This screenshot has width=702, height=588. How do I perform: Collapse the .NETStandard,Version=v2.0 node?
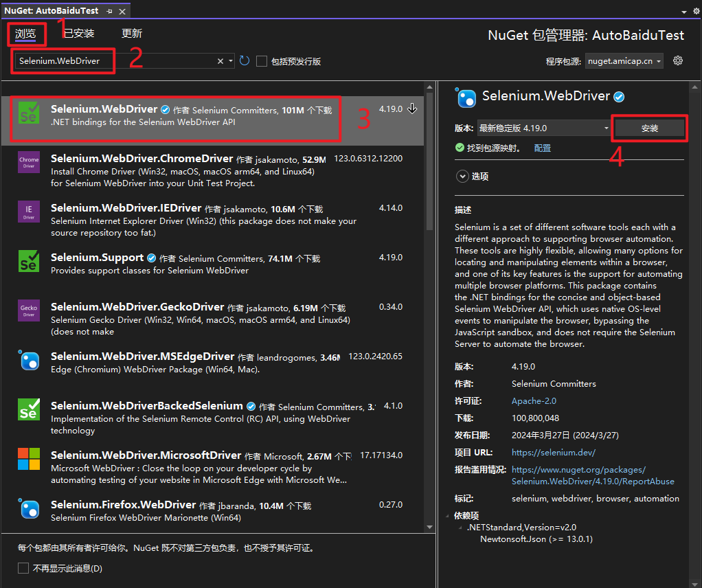point(461,528)
